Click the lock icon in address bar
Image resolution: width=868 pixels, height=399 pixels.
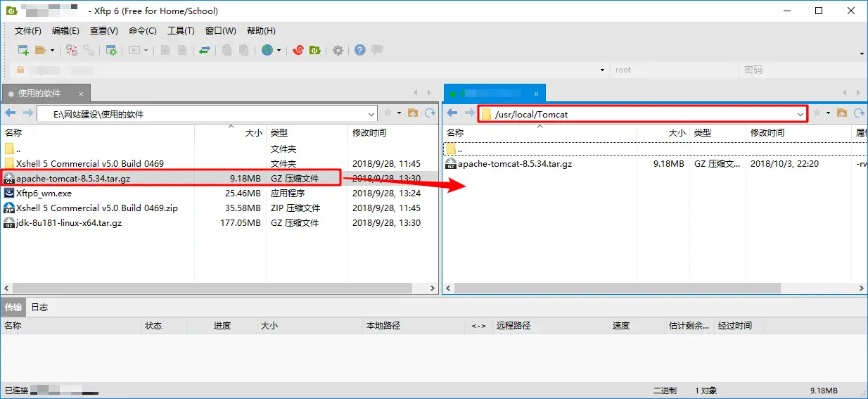point(20,70)
